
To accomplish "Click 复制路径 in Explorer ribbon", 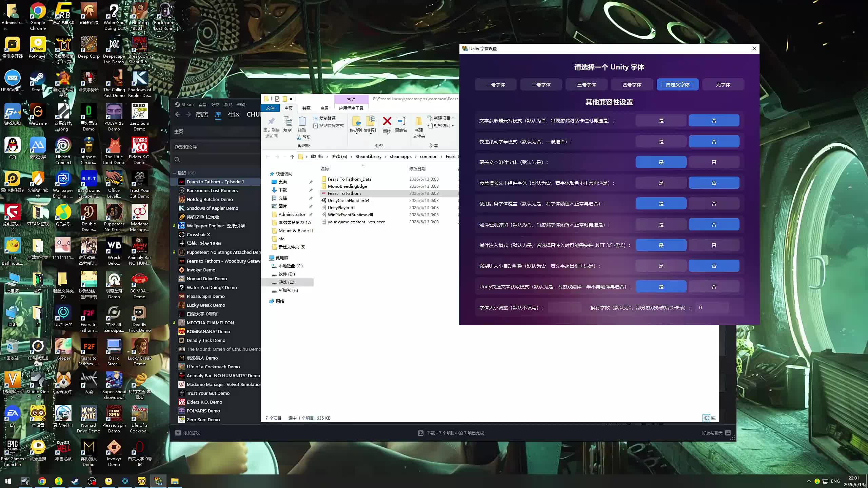I will pos(324,118).
